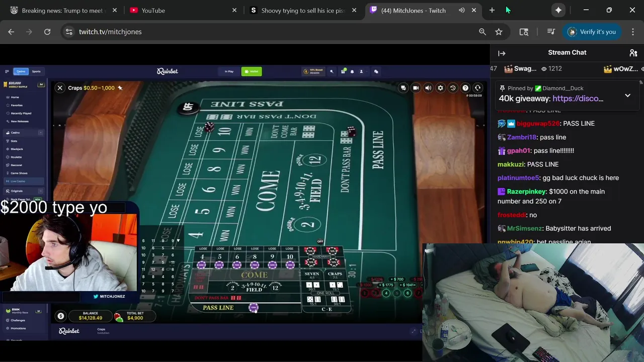
Task: Click the TOTAL BET $4,900 display
Action: click(135, 316)
